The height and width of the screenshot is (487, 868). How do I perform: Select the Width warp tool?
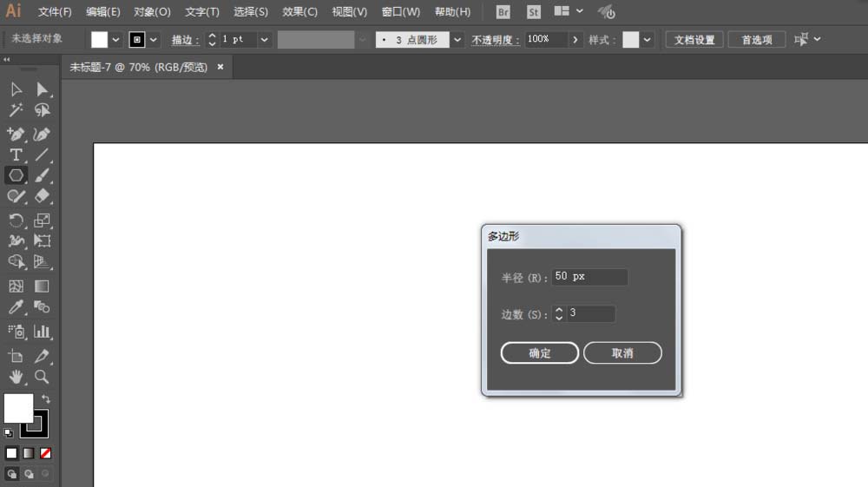tap(16, 240)
